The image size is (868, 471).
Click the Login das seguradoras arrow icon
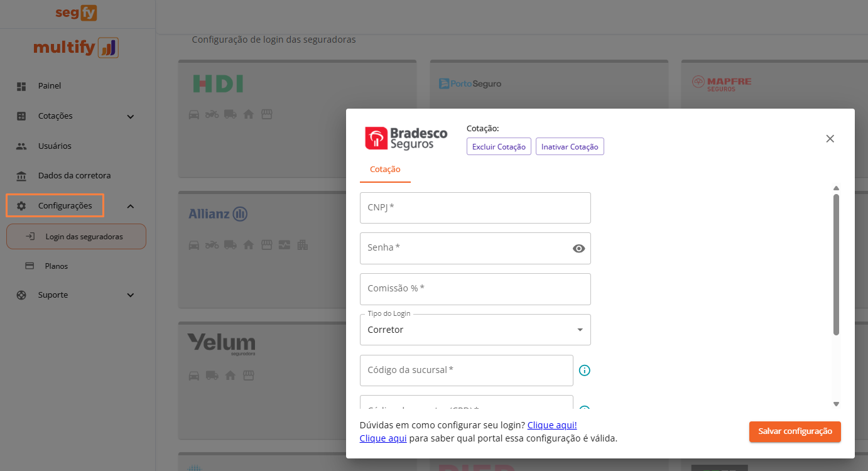(30, 237)
